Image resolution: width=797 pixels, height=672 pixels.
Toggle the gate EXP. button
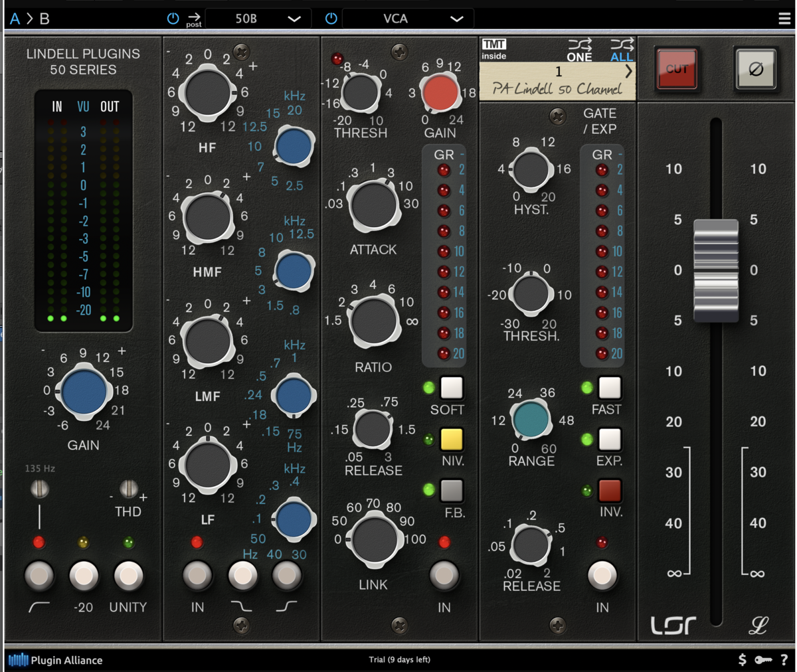609,439
